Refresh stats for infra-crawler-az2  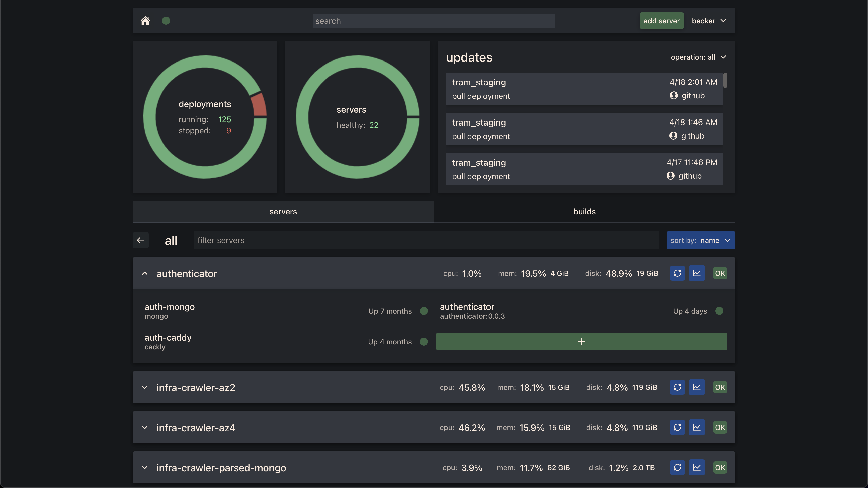[x=677, y=387]
